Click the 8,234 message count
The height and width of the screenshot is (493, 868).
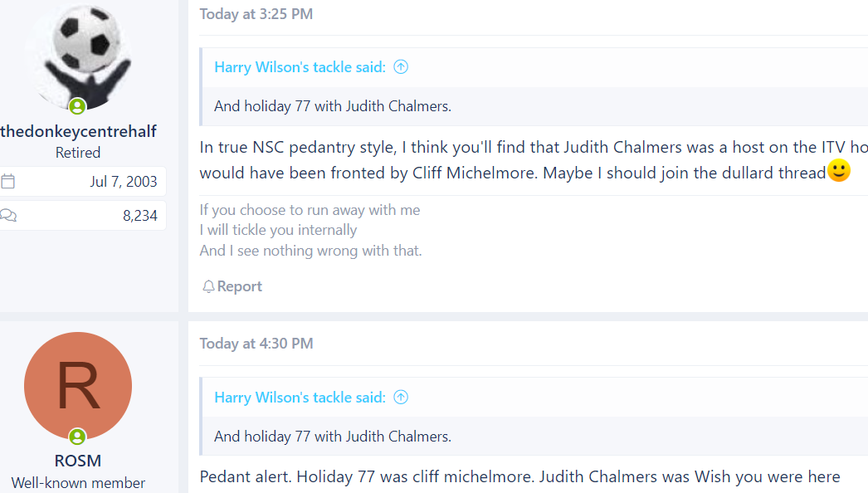pos(140,216)
